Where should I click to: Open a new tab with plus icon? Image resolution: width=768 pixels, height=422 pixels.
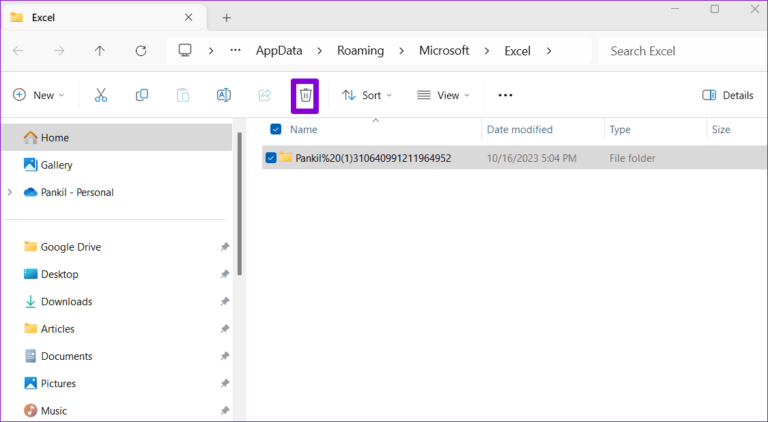coord(227,18)
